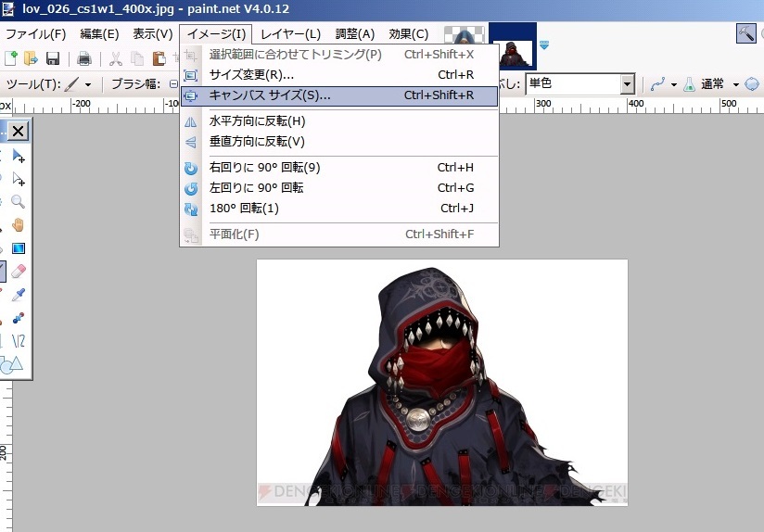
Task: Paste with the clipboard icon
Action: click(x=159, y=59)
